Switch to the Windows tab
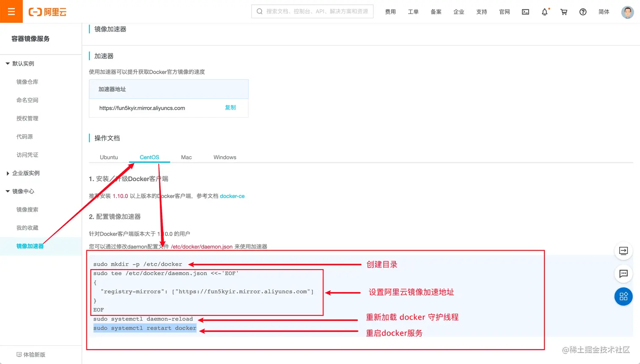The width and height of the screenshot is (640, 364). coord(225,157)
